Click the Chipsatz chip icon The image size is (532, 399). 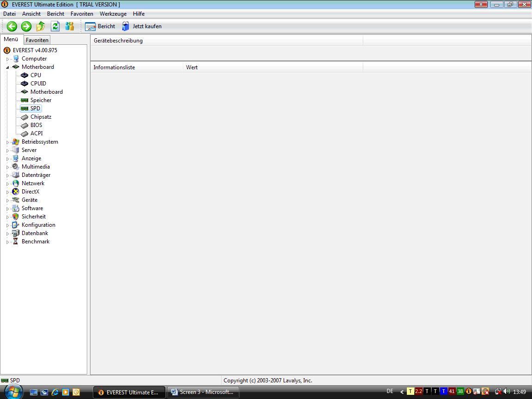click(x=24, y=117)
